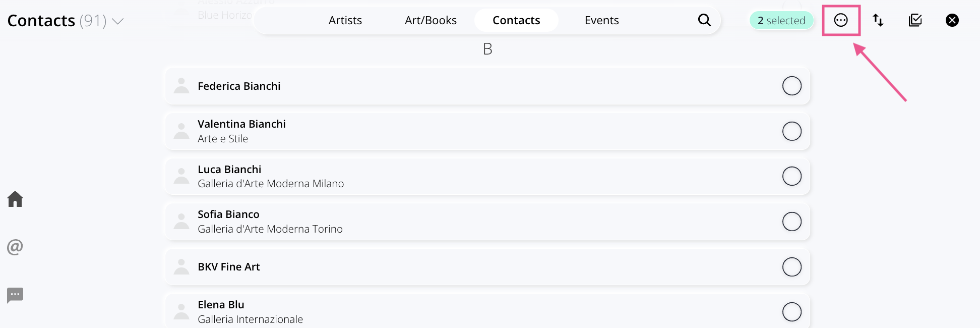Image resolution: width=980 pixels, height=328 pixels.
Task: Switch to the Artists tab
Action: (345, 20)
